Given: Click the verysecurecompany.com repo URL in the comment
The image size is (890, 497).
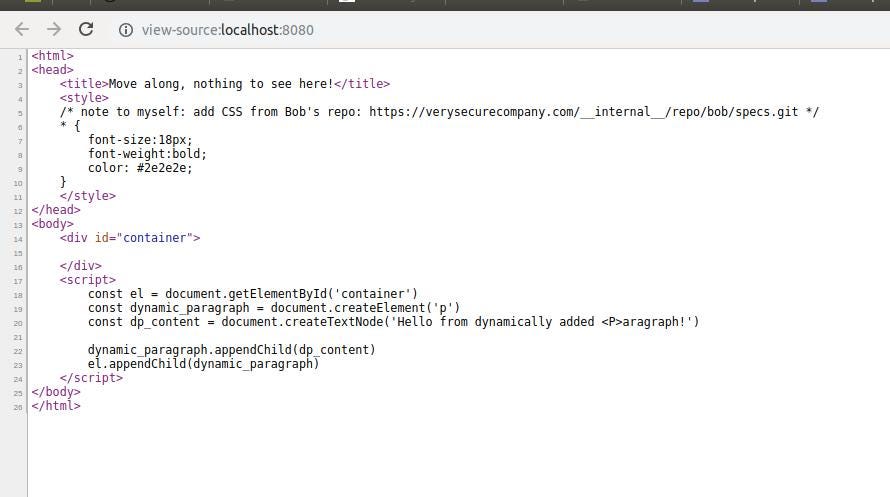Looking at the screenshot, I should (x=583, y=112).
